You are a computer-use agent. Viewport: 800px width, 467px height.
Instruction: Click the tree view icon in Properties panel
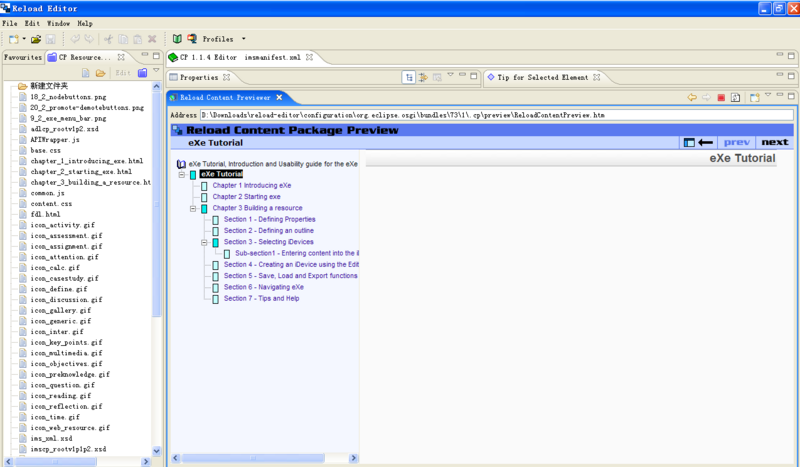[409, 77]
